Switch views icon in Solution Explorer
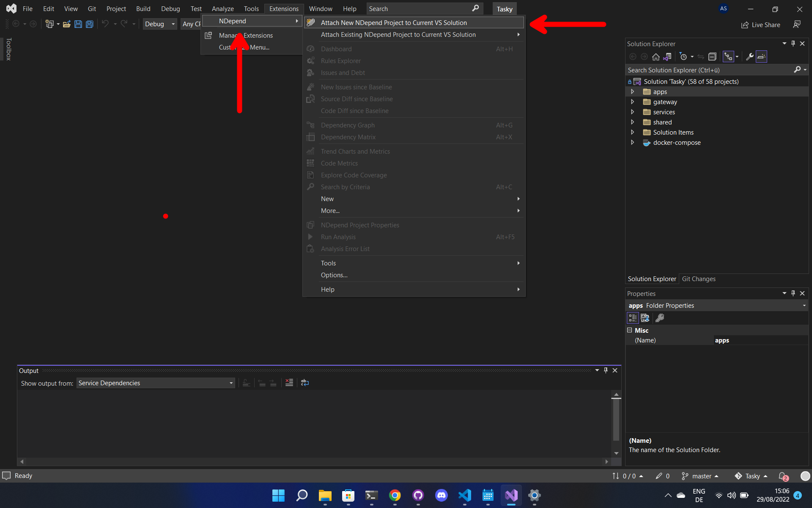 tap(667, 57)
